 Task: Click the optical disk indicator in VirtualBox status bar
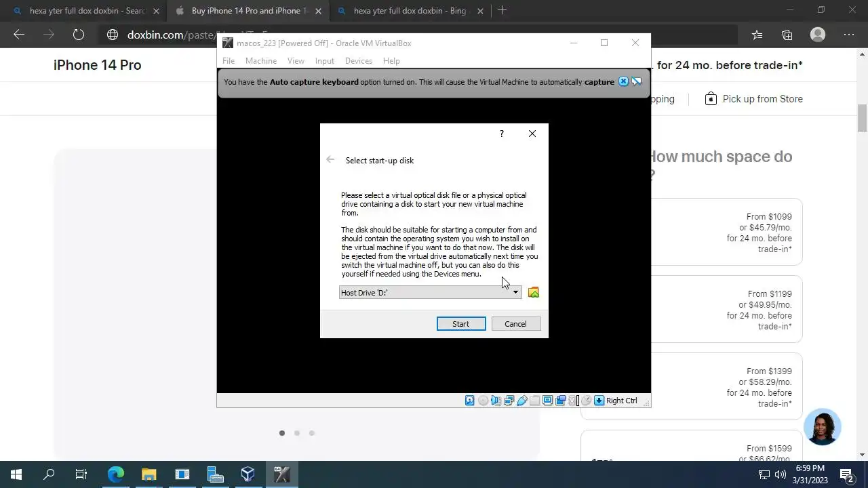483,401
